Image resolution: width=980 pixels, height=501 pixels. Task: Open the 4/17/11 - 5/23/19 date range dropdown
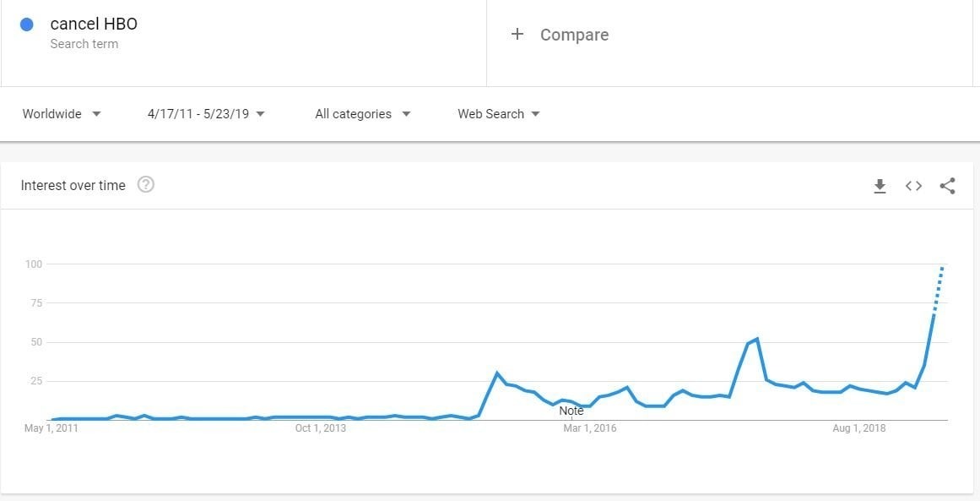206,114
